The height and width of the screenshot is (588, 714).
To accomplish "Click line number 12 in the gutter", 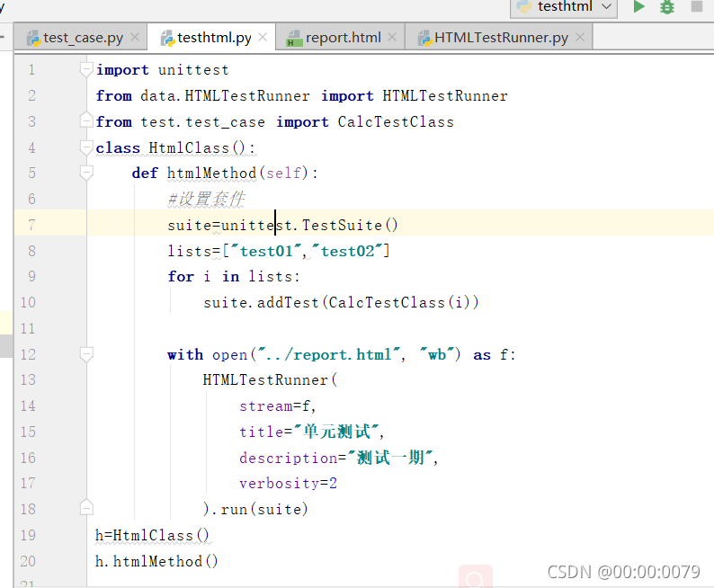I will tap(28, 354).
